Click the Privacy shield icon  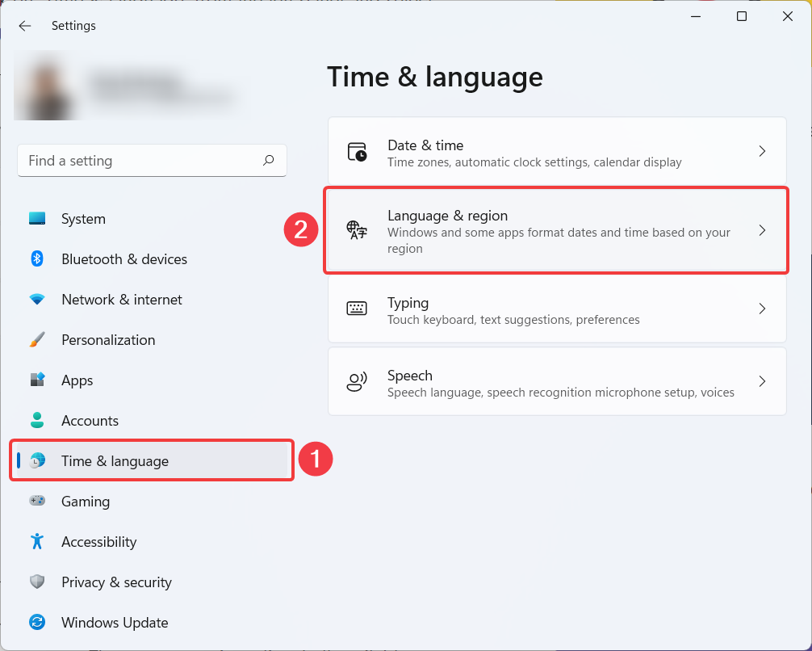pyautogui.click(x=37, y=582)
